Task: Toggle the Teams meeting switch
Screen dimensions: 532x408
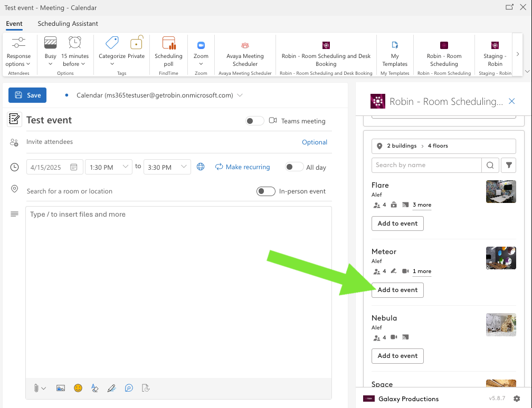Action: click(254, 121)
